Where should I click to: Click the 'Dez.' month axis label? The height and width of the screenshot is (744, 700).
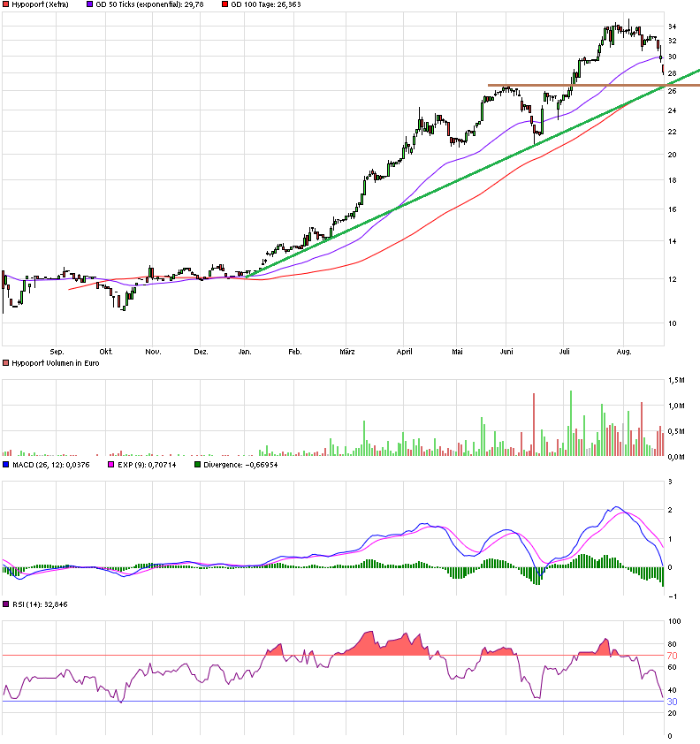201,352
